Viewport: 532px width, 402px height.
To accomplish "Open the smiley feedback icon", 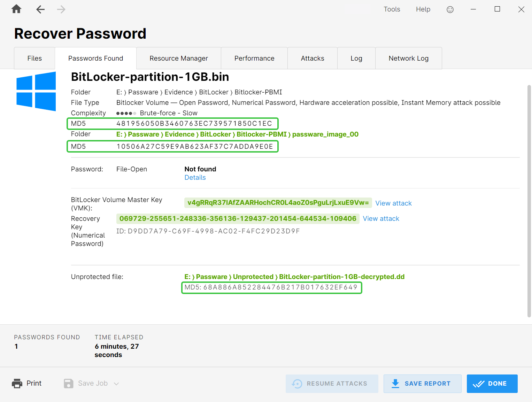I will (x=450, y=9).
